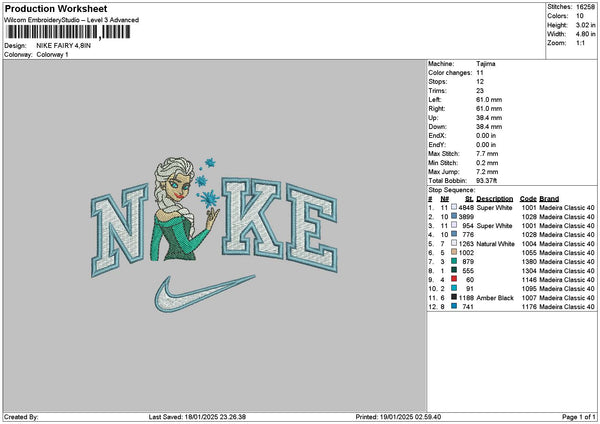Select the Colorway 1 value
Screen dimensions: 600x424
pos(52,55)
